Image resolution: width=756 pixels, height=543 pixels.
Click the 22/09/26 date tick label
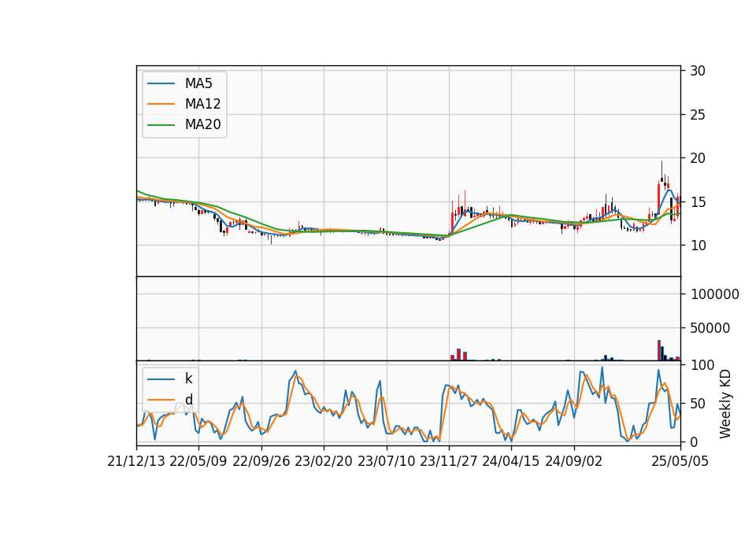tap(261, 461)
